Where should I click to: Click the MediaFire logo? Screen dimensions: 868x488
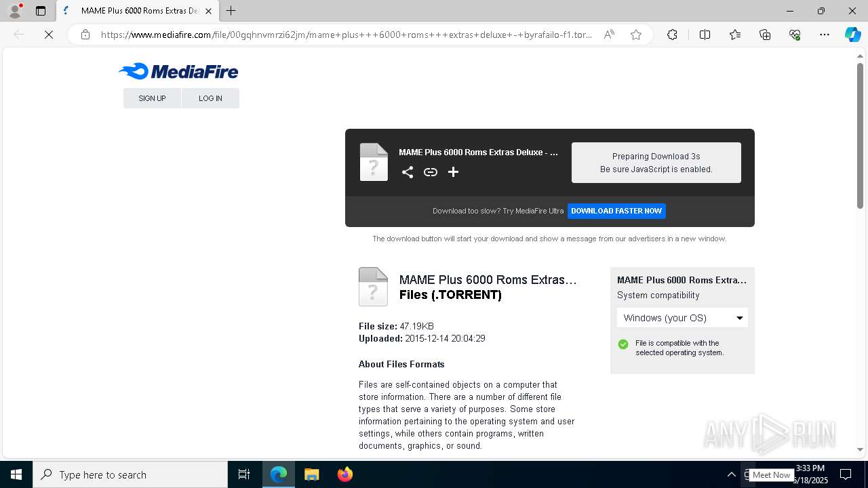click(x=178, y=71)
